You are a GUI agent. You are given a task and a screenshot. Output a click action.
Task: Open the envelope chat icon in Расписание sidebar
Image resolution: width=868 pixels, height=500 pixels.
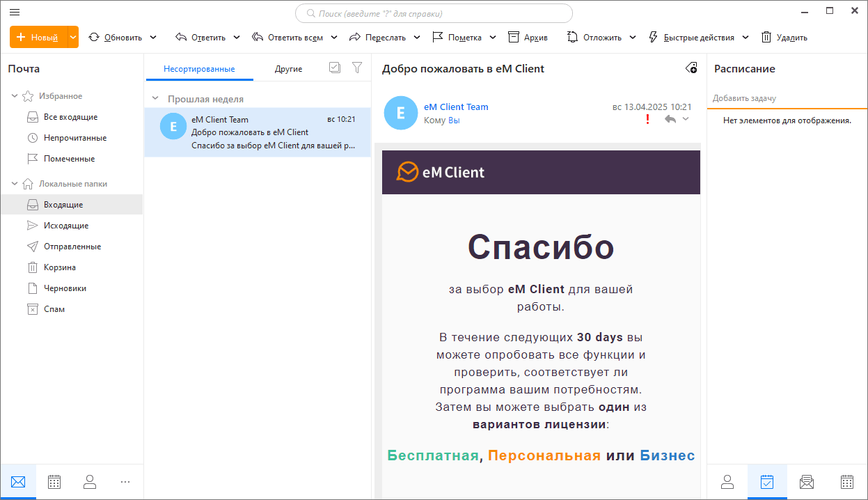807,481
